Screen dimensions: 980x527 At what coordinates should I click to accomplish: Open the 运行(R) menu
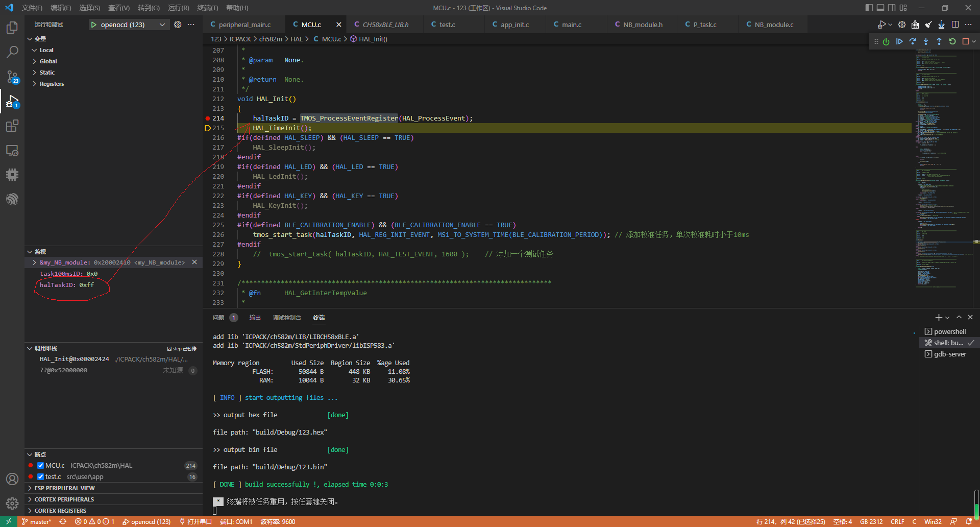[x=178, y=8]
